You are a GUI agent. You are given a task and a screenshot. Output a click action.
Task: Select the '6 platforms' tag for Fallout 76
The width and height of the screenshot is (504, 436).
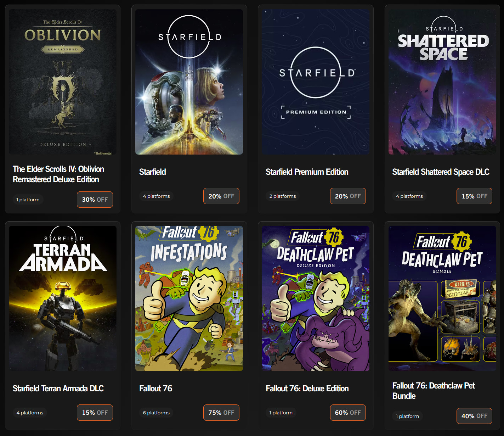156,413
